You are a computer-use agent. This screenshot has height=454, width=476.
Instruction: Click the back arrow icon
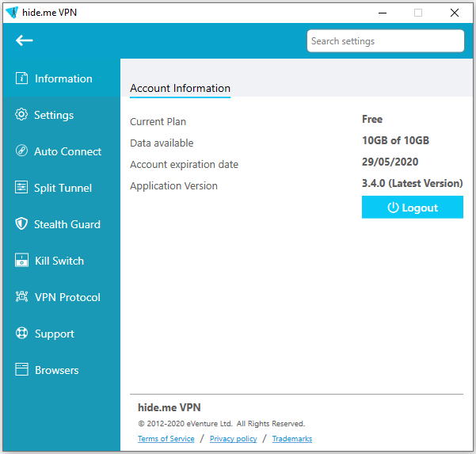pyautogui.click(x=25, y=40)
